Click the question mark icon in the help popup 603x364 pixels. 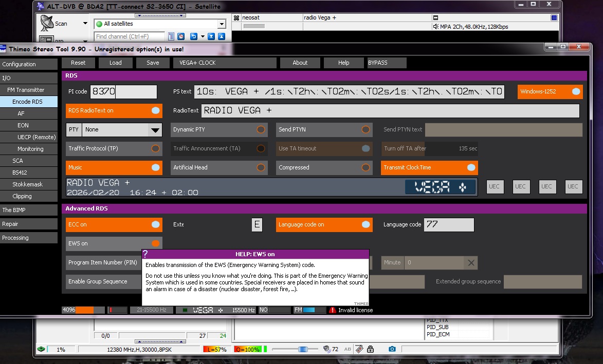(145, 254)
